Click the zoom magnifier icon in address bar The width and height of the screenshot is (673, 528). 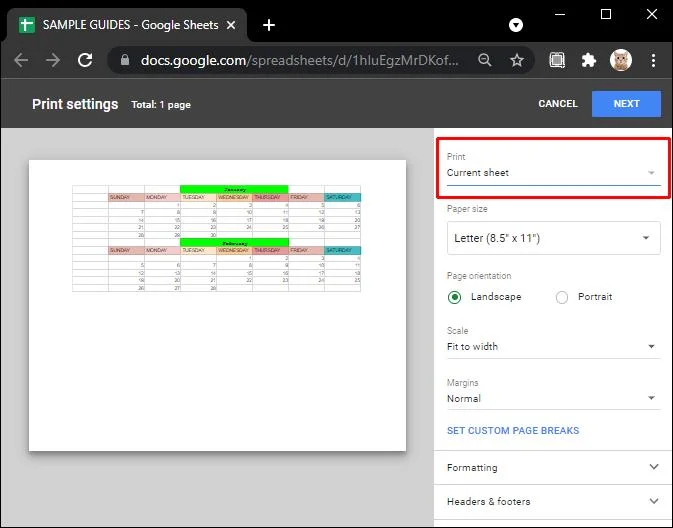point(485,60)
